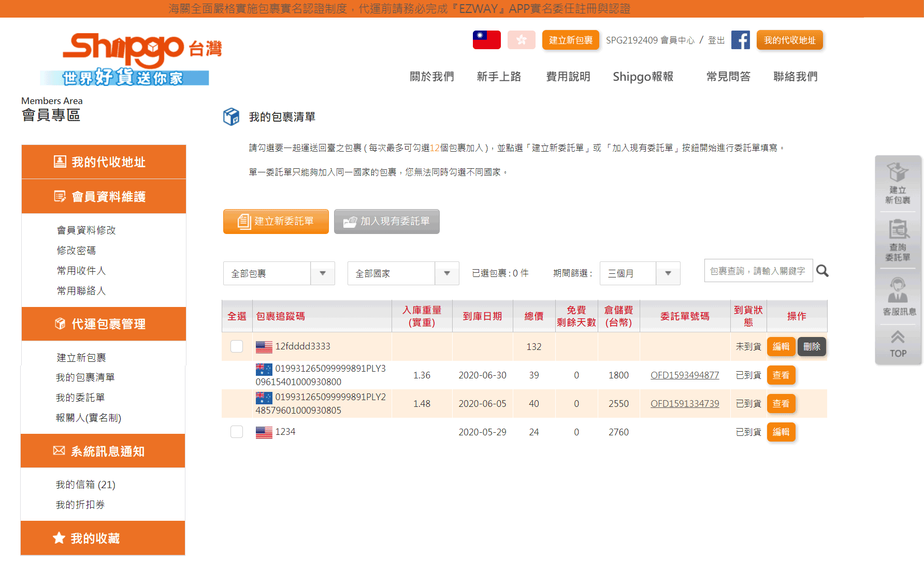Open the Shipgo報報 navigation menu
The width and height of the screenshot is (924, 586).
[x=643, y=77]
